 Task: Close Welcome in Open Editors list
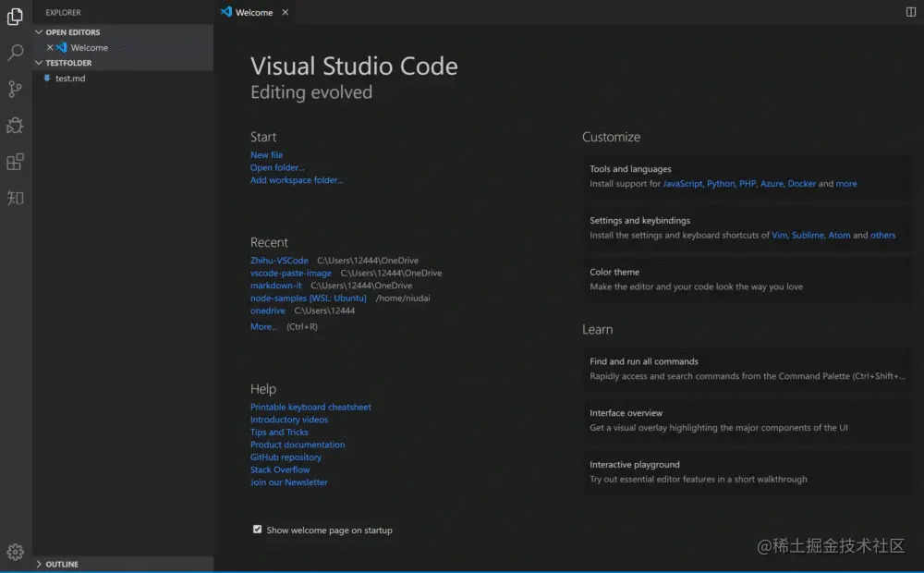click(x=50, y=47)
